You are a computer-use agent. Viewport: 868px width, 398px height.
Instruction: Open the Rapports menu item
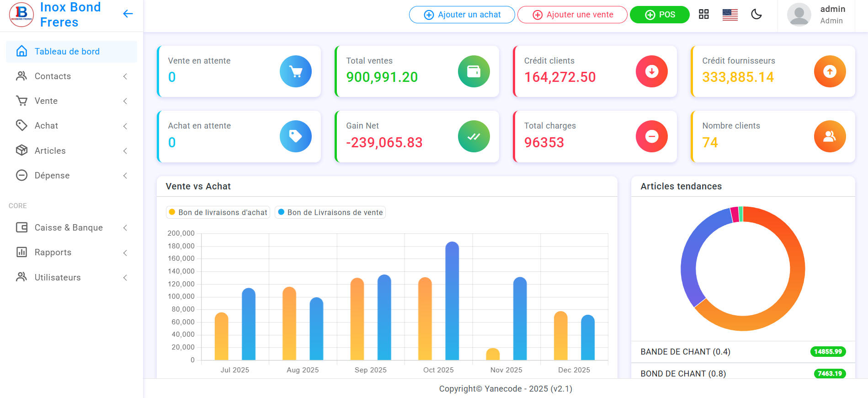(x=71, y=252)
